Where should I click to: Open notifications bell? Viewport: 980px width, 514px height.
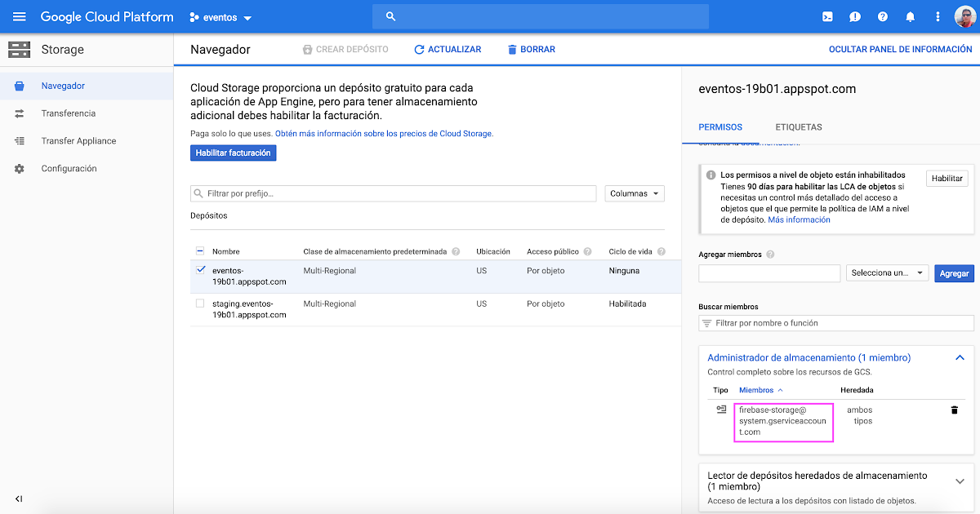[x=911, y=16]
